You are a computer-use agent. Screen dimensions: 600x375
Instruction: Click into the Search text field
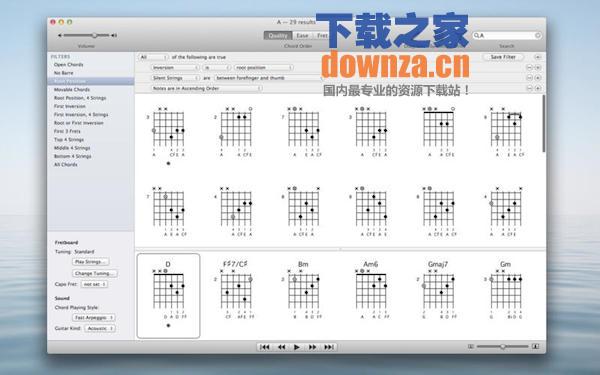pyautogui.click(x=507, y=36)
